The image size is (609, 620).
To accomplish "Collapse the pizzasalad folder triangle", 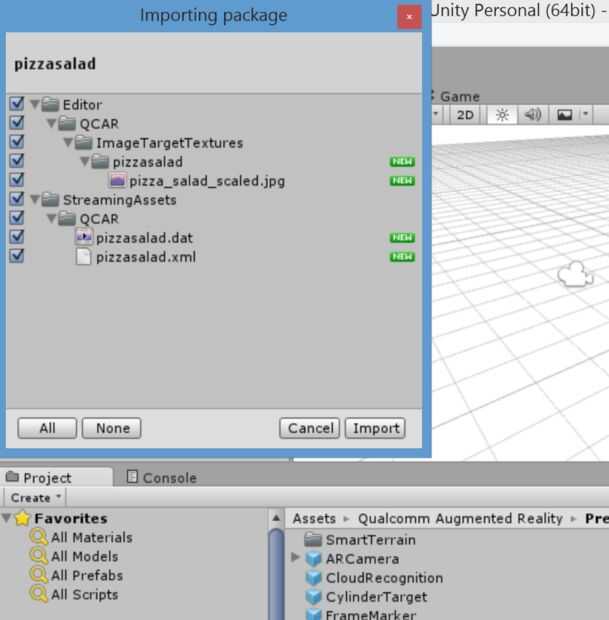I will coord(85,161).
